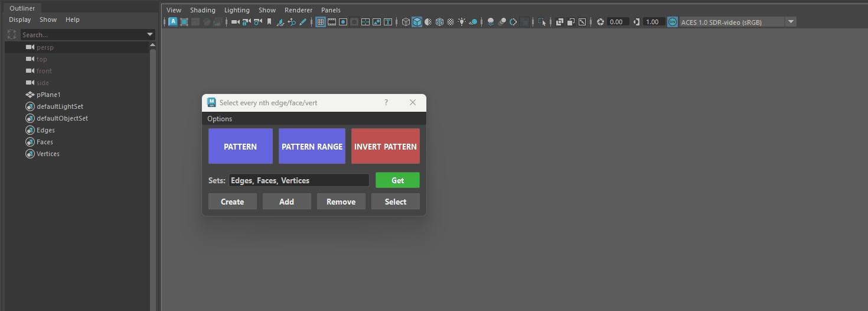Open Camera Attributes via gear camera icon
Screen dimensions: 868x311
(x=257, y=22)
